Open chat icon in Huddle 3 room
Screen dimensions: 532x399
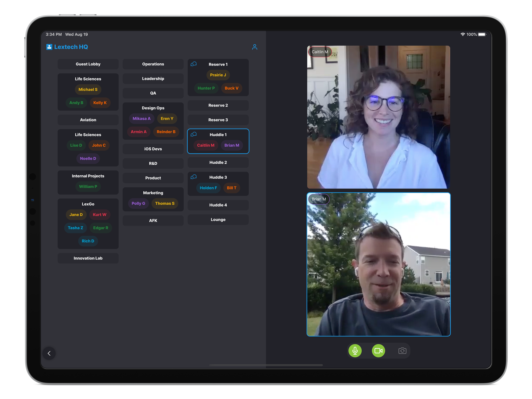pos(194,177)
